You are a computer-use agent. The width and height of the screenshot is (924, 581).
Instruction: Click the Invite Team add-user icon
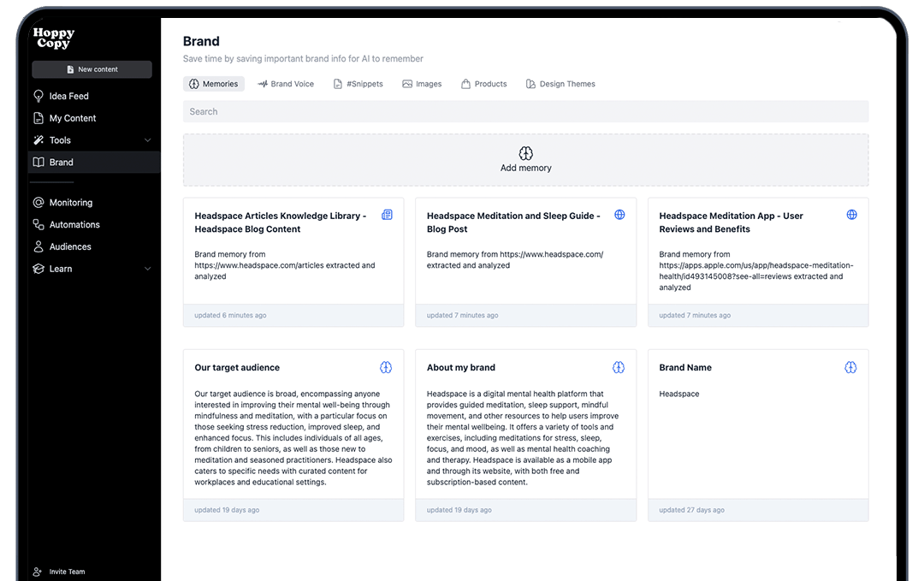coord(38,572)
